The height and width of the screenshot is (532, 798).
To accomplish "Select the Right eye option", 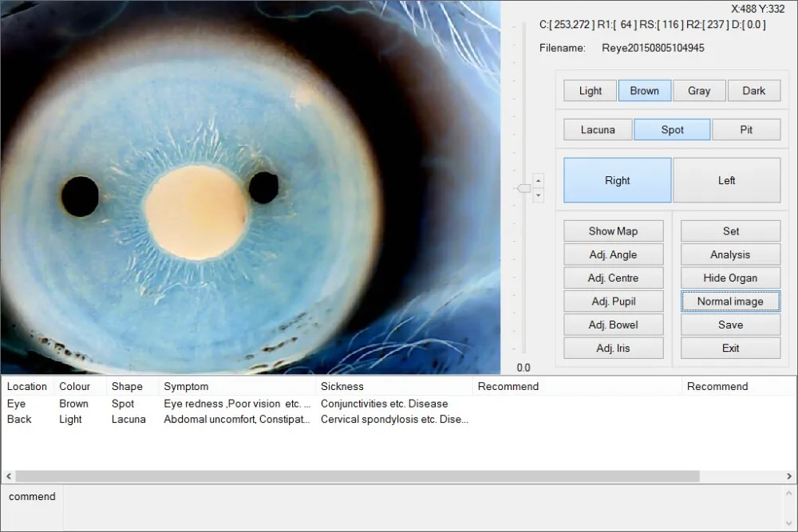I will [617, 180].
